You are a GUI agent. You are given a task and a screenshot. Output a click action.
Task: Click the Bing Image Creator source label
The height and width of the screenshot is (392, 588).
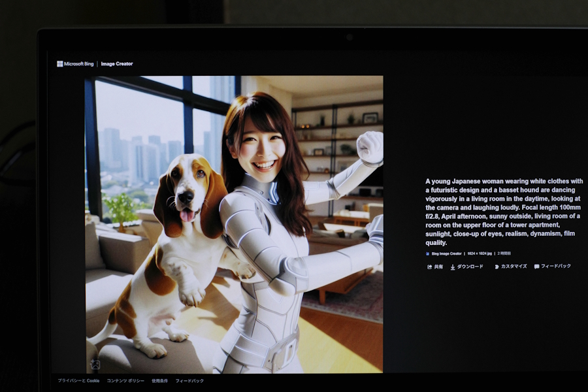click(446, 254)
